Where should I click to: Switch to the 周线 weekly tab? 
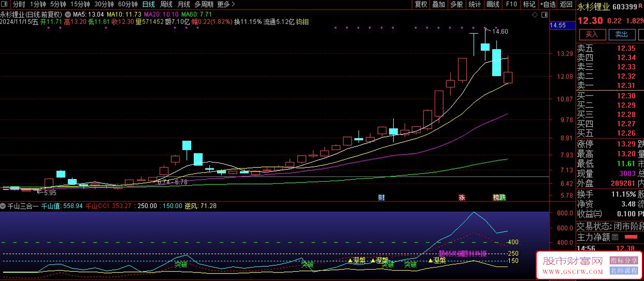(x=166, y=4)
